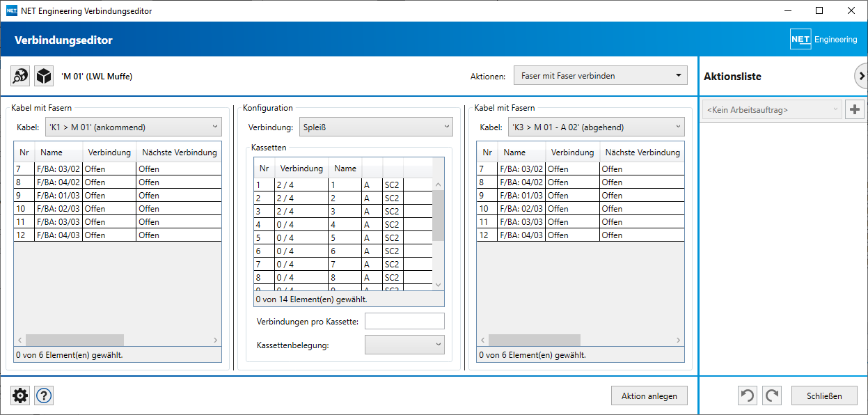
Task: Select right table row 10 'F/BA: 02/03'
Action: 581,208
